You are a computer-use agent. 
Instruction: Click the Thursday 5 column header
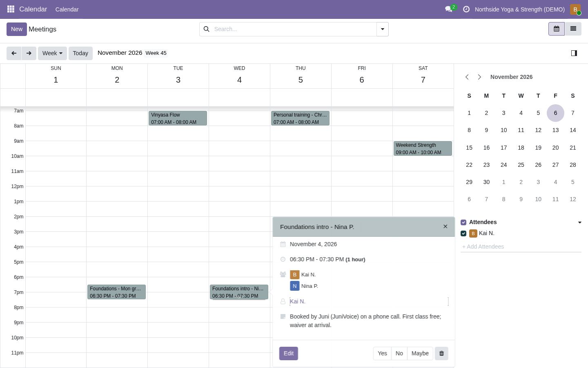[x=301, y=76]
